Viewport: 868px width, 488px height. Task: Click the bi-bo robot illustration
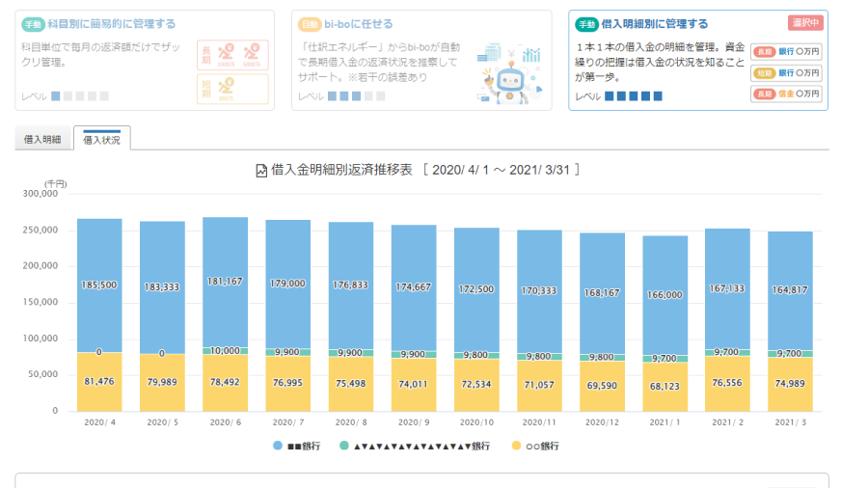(x=510, y=73)
